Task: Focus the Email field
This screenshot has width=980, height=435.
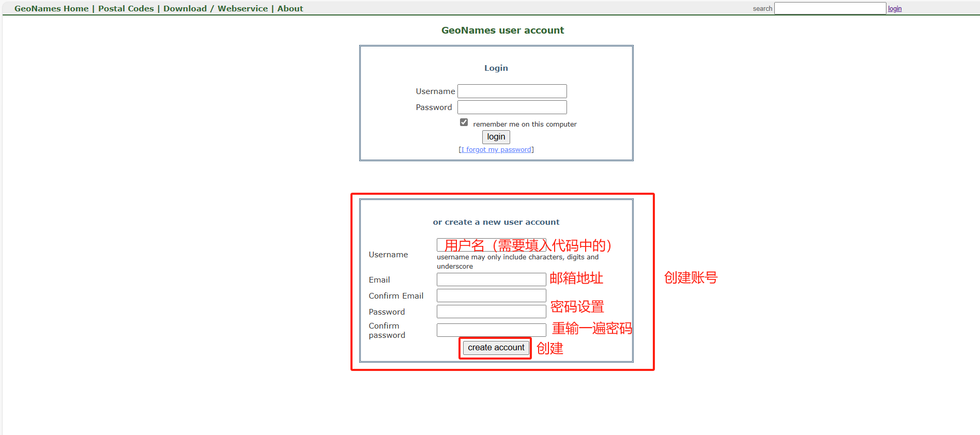Action: coord(491,279)
